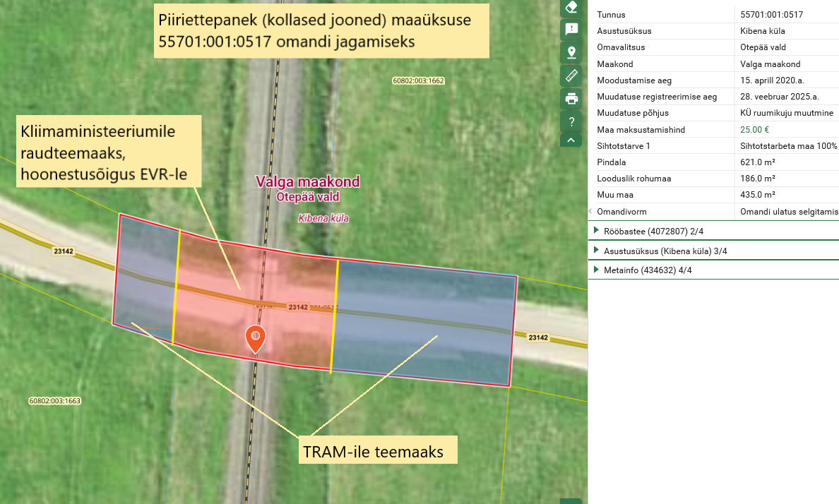This screenshot has width=839, height=504.
Task: Click the 60802:003:1662 parcel label
Action: [x=418, y=80]
